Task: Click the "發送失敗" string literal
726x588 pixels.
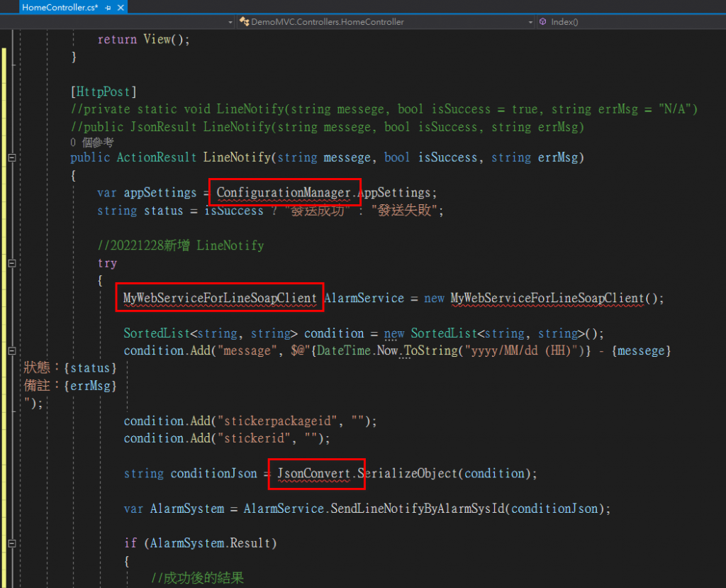Action: coord(404,211)
